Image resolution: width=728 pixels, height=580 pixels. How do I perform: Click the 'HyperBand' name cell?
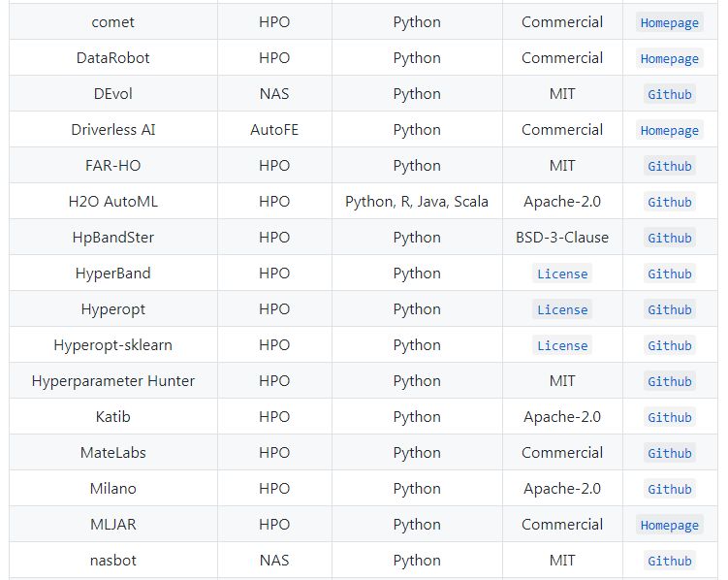pos(112,274)
